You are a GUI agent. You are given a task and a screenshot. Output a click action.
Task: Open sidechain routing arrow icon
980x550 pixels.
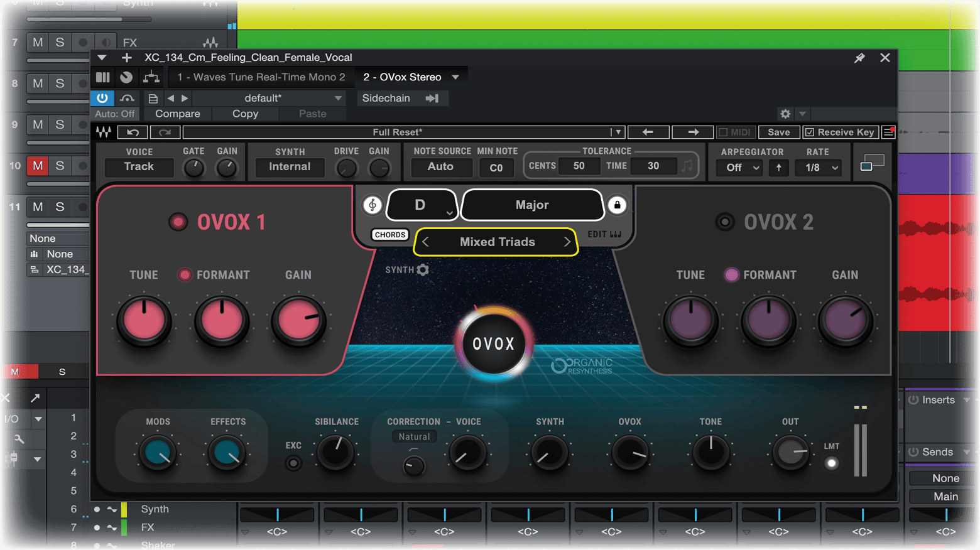tap(432, 98)
